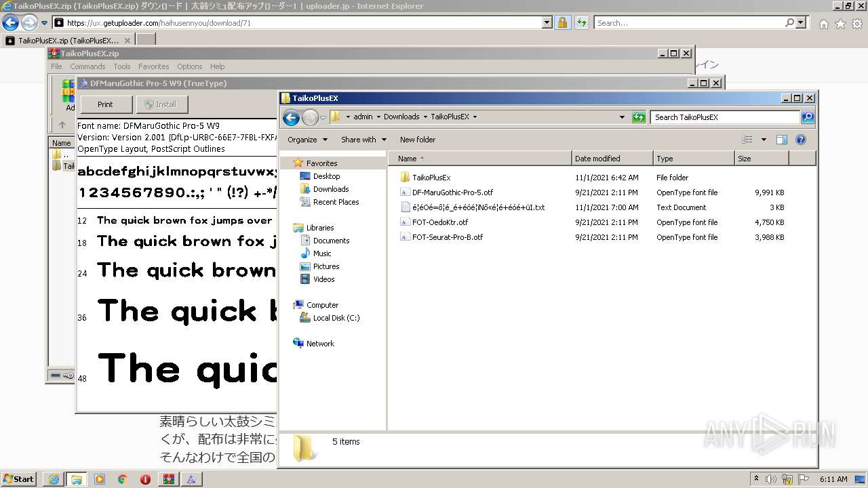Click Install in the font viewer
868x488 pixels.
161,104
